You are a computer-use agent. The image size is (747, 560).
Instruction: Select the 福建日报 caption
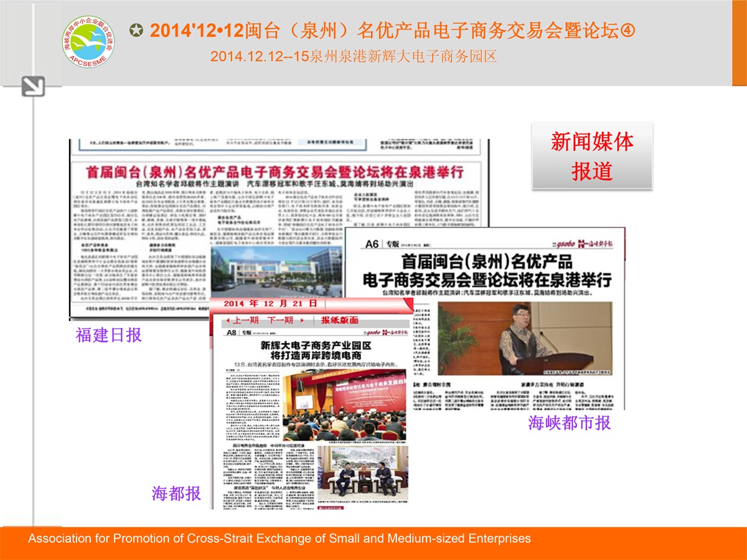109,335
